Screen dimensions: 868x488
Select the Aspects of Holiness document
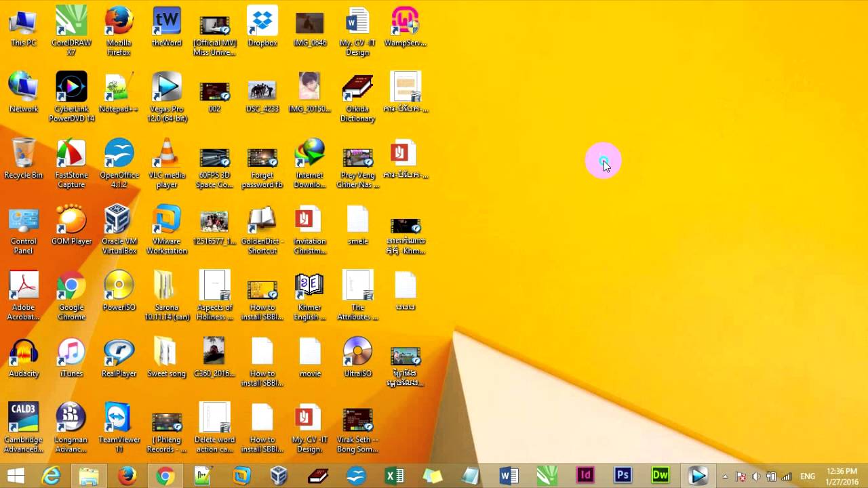pos(214,296)
